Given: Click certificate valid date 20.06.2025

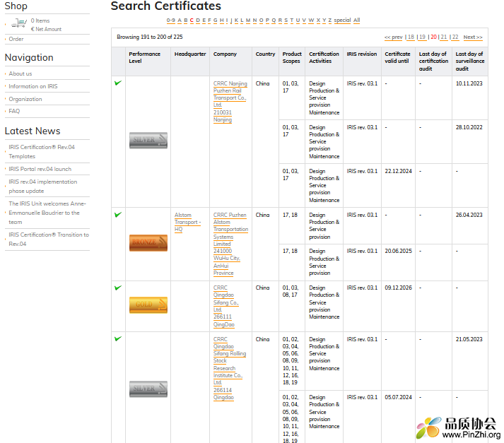Looking at the screenshot, I should (x=398, y=251).
